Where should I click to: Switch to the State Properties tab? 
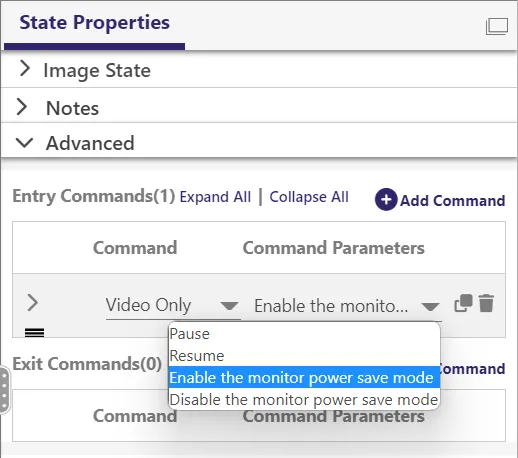(95, 23)
